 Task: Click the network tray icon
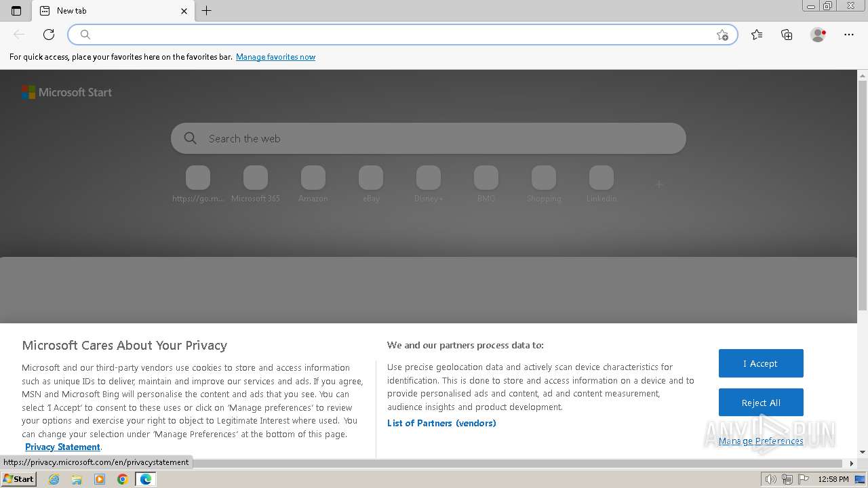[787, 479]
